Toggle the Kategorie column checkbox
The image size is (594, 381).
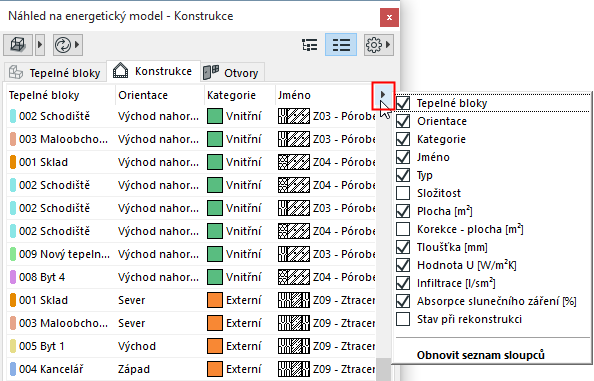click(x=403, y=139)
